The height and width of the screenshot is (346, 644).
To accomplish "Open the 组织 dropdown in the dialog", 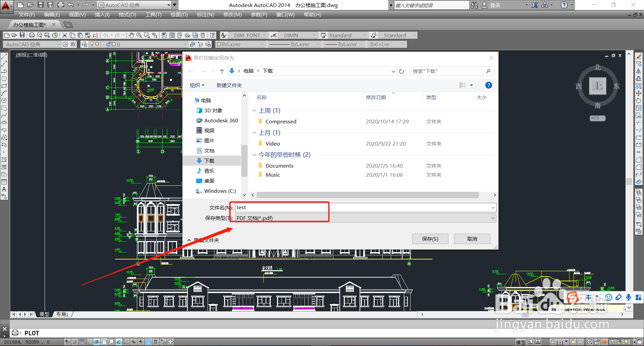I will (197, 85).
